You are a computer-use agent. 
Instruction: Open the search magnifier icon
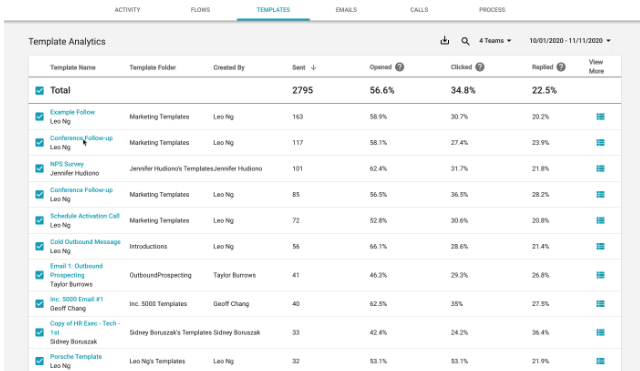pyautogui.click(x=465, y=41)
